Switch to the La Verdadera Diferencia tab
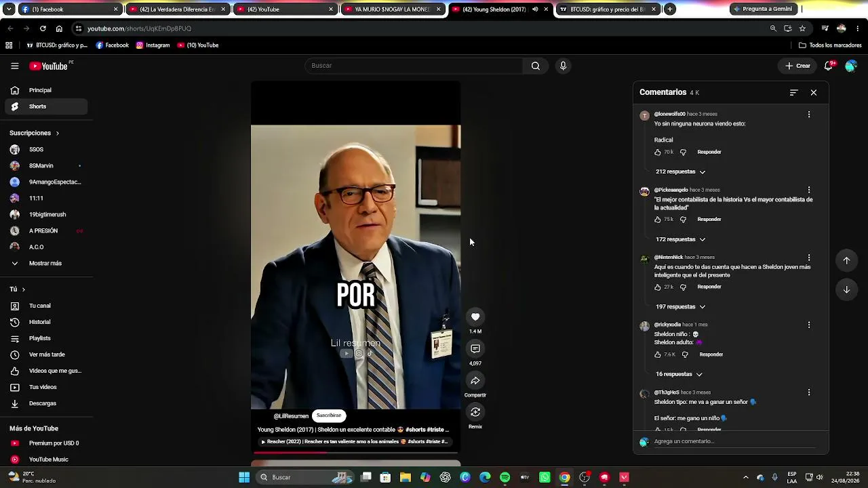Screen dimensions: 868x488 pyautogui.click(x=178, y=9)
